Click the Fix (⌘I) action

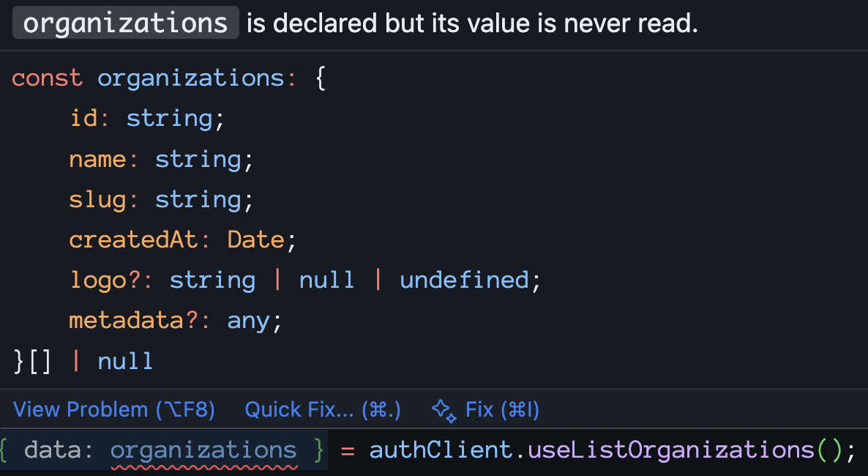(502, 409)
